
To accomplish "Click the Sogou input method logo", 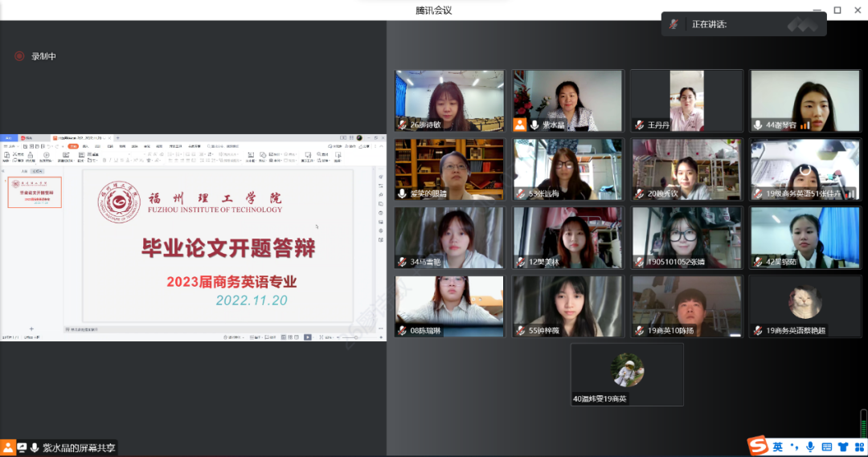I will [x=758, y=446].
